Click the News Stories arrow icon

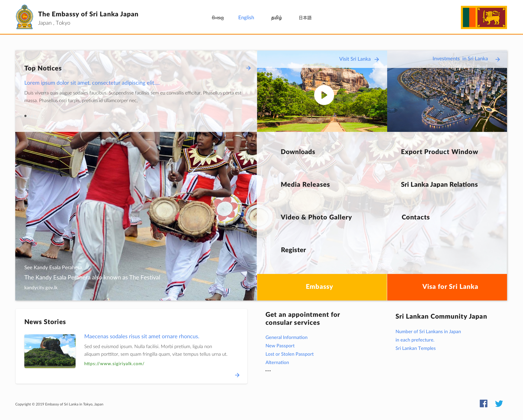[x=237, y=375]
